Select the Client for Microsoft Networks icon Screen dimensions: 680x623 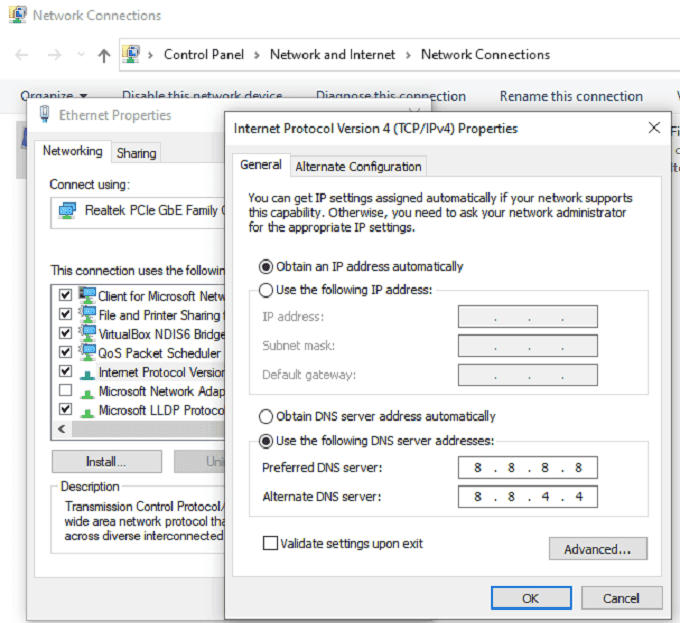[x=87, y=296]
